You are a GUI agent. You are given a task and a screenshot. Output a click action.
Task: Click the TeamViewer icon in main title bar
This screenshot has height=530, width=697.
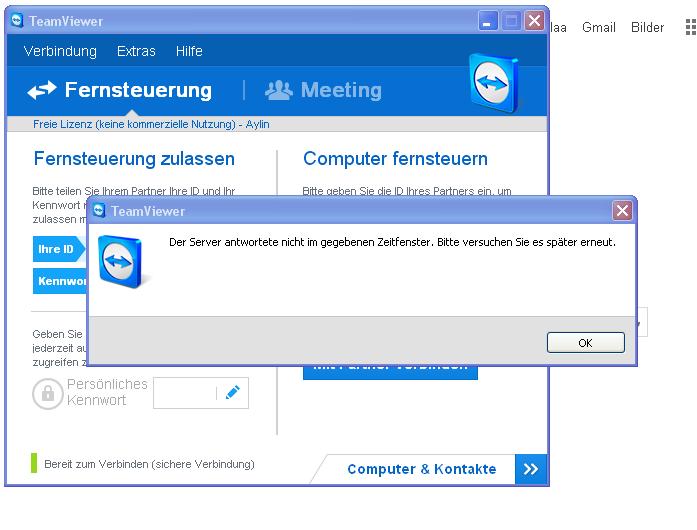(x=17, y=20)
